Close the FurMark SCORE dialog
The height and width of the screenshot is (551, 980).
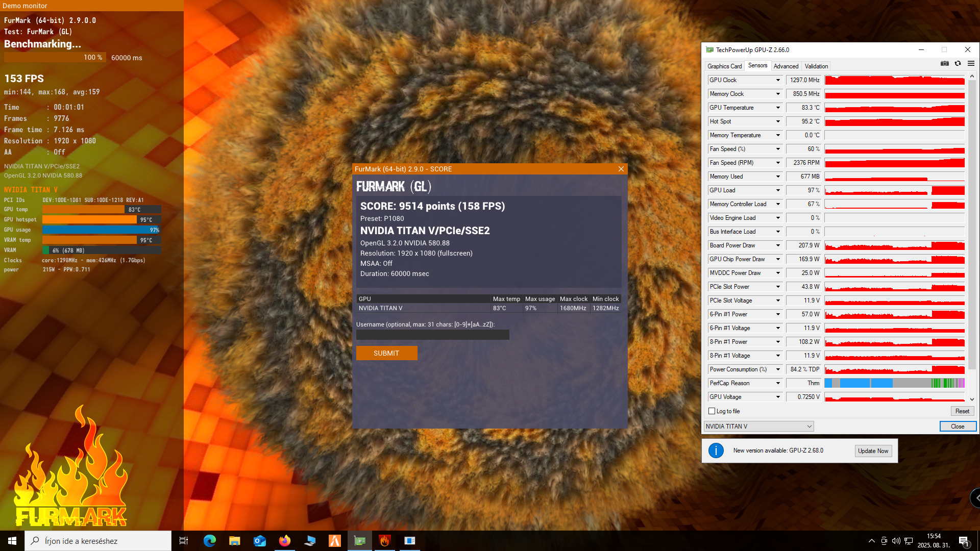(621, 169)
